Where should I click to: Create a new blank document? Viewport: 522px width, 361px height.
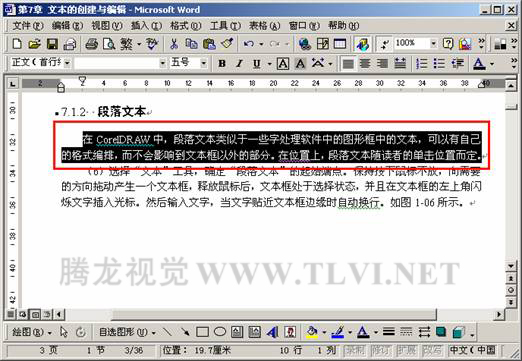[17, 44]
